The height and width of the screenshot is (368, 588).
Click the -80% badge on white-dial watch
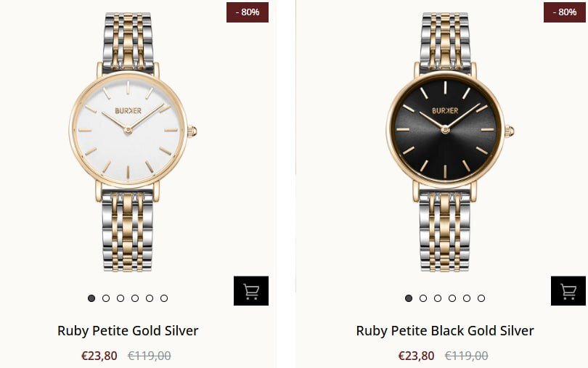[248, 12]
